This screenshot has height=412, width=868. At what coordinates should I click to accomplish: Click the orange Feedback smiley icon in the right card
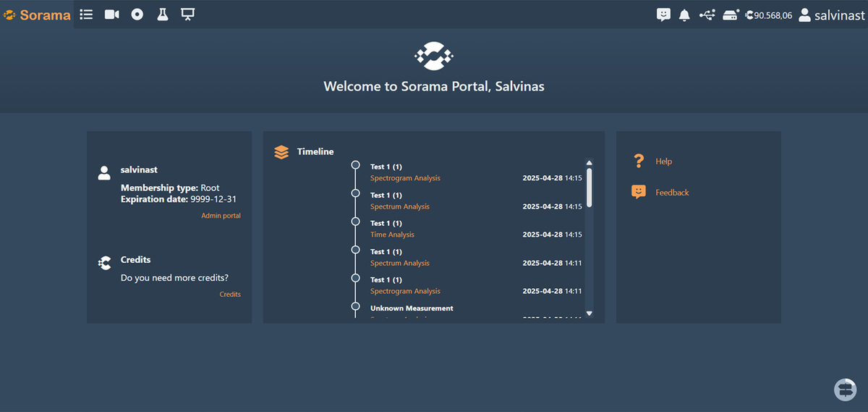pos(638,192)
